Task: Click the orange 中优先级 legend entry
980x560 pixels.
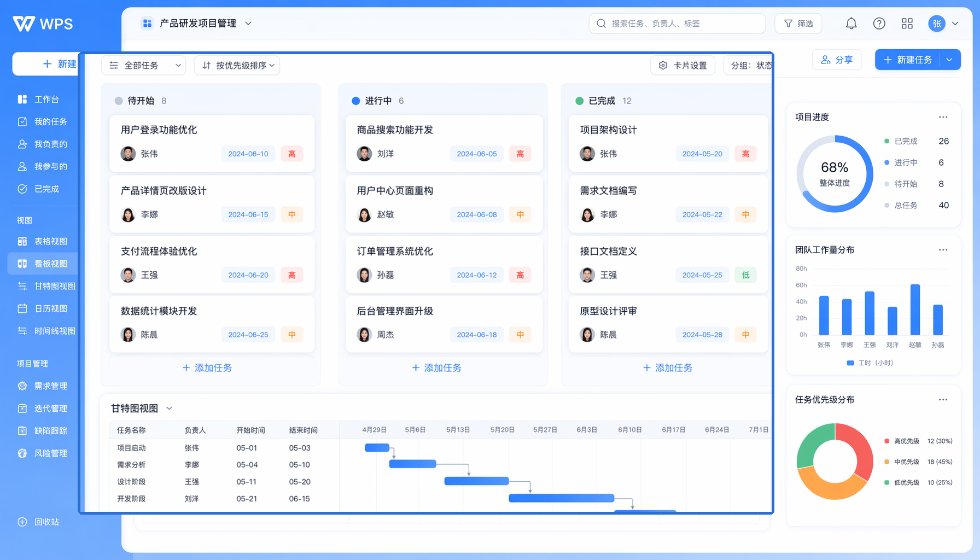Action: point(918,462)
